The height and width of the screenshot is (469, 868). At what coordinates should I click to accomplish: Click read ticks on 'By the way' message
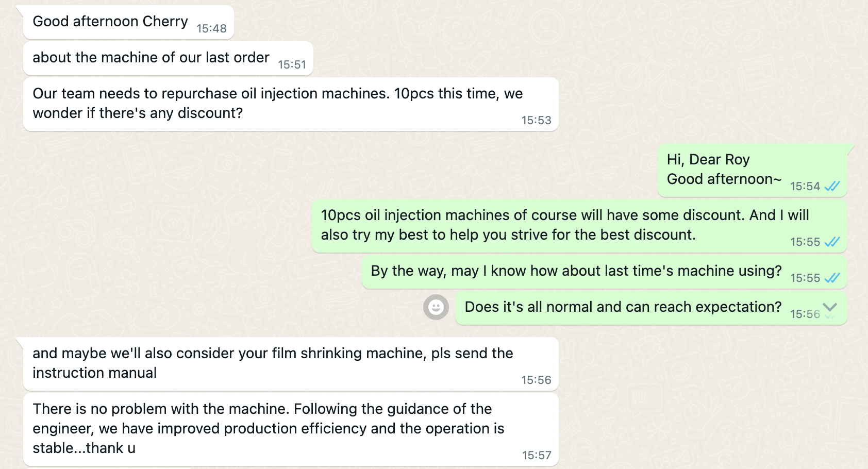pos(832,278)
